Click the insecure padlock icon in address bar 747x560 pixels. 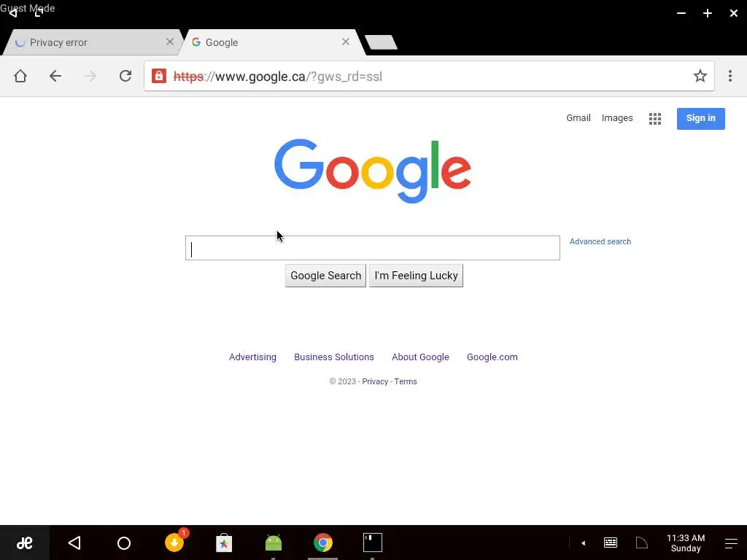coord(158,76)
